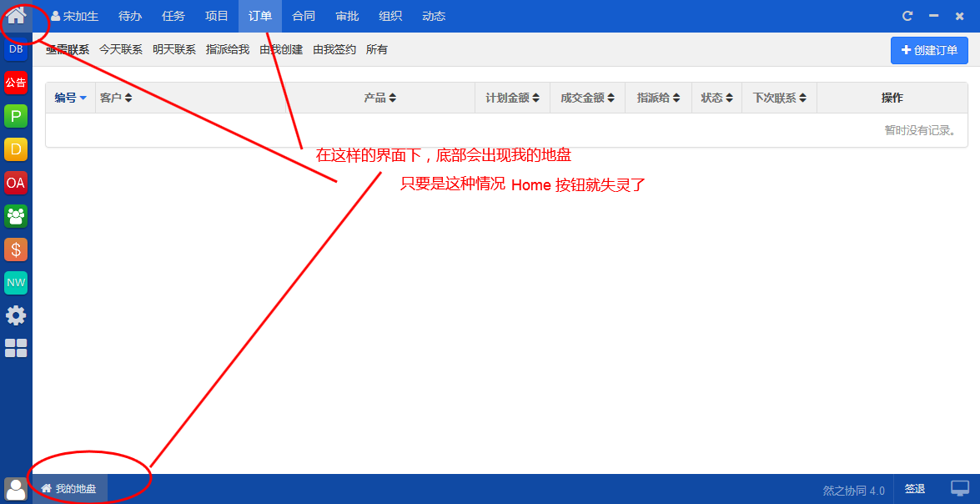Open the DB app icon in sidebar
This screenshot has height=504, width=980.
(16, 49)
